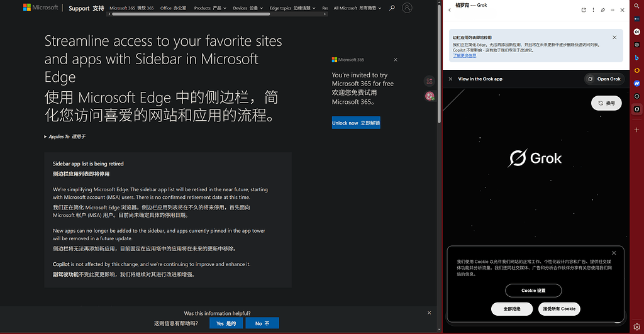Click the Microsoft logo in the header
Image resolution: width=644 pixels, height=334 pixels.
[40, 8]
